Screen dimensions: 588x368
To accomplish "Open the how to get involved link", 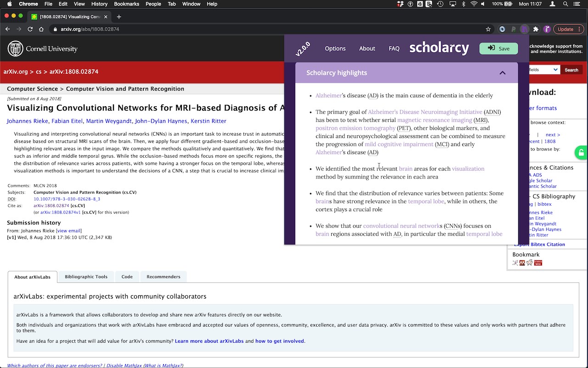I will (279, 341).
